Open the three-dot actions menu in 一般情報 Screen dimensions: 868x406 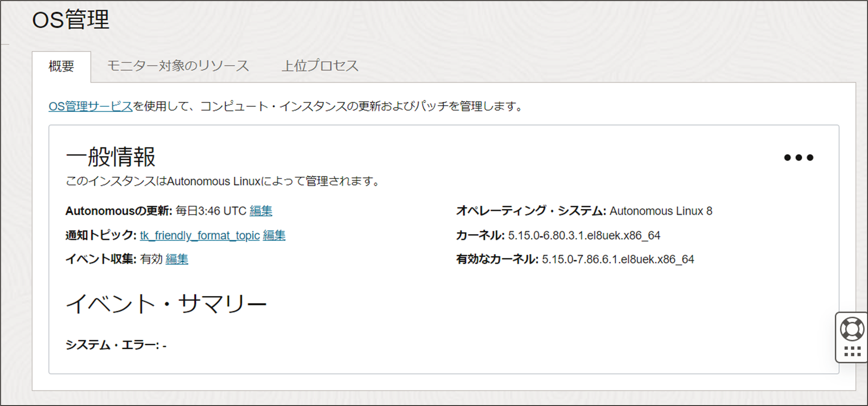pos(799,157)
